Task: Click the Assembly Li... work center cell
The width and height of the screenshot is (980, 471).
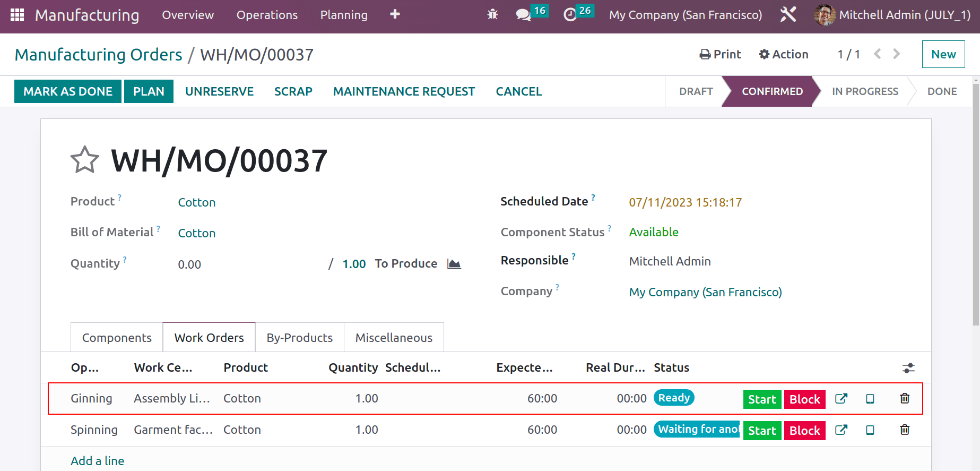Action: tap(172, 398)
